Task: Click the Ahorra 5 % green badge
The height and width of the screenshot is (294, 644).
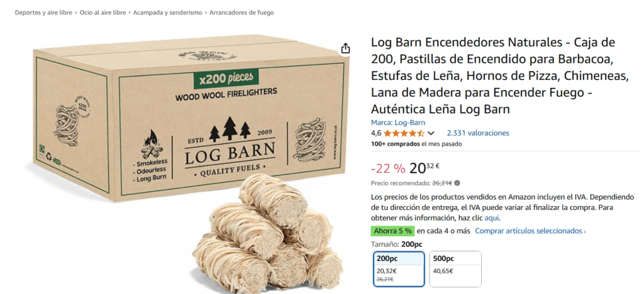Action: tap(392, 231)
